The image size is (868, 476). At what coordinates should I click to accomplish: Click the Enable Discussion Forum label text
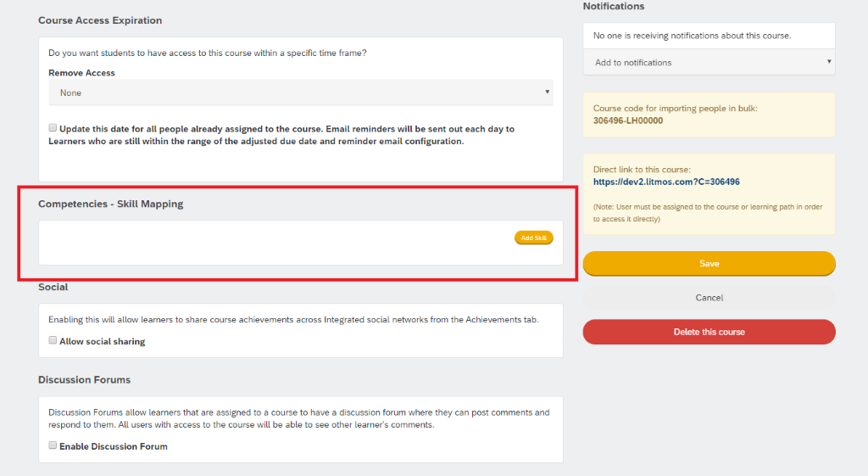[114, 446]
